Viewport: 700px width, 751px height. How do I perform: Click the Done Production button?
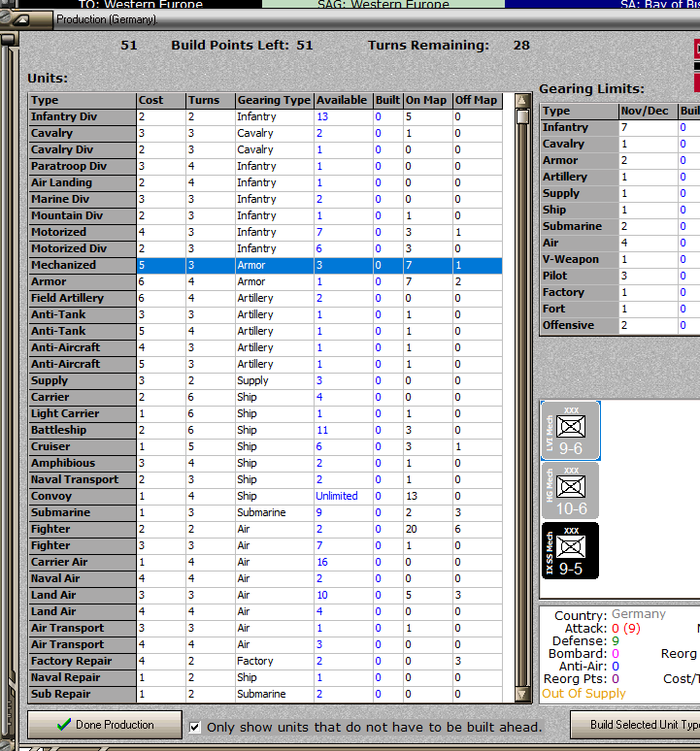[105, 725]
